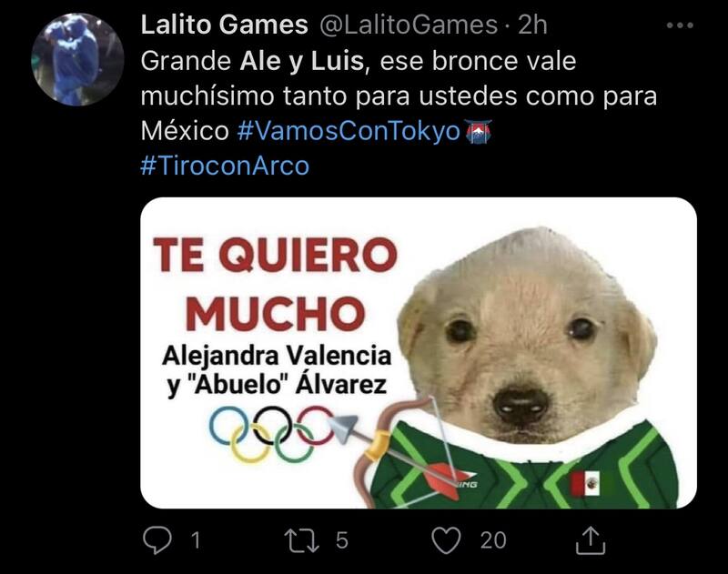
Task: Like the tweet with the heart icon
Action: (x=446, y=540)
